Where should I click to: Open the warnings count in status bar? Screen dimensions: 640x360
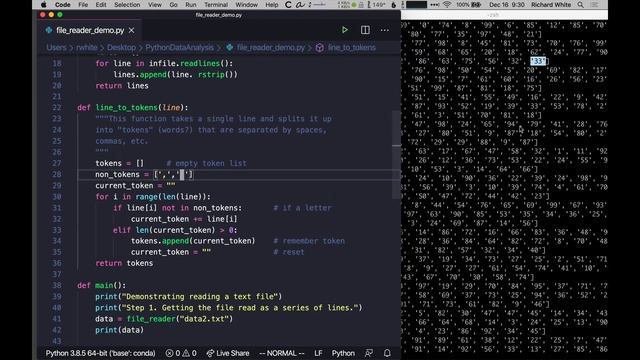click(x=189, y=353)
